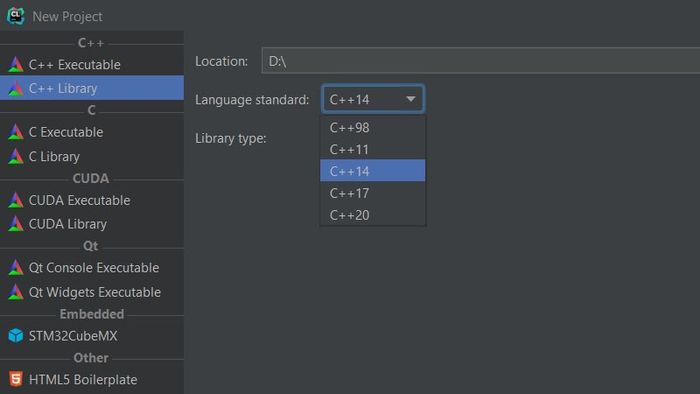700x394 pixels.
Task: Collapse the Language standard dropdown arrow
Action: pyautogui.click(x=411, y=99)
